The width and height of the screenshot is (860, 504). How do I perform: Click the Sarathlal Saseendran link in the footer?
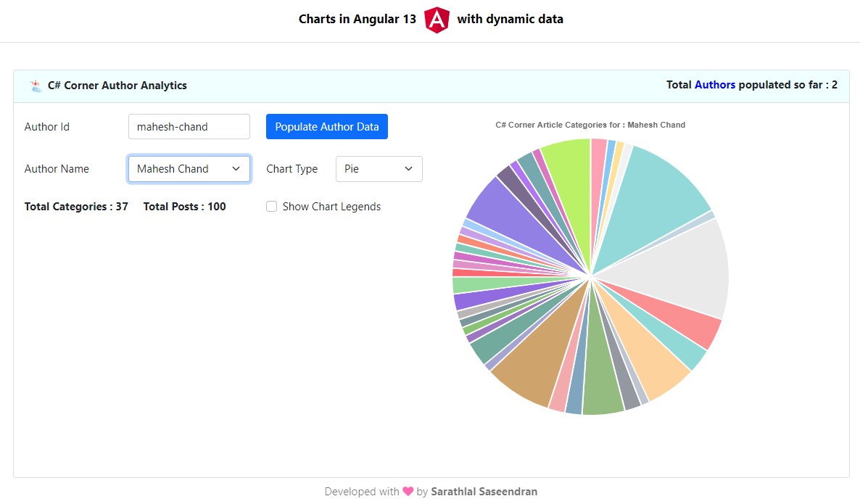(484, 491)
